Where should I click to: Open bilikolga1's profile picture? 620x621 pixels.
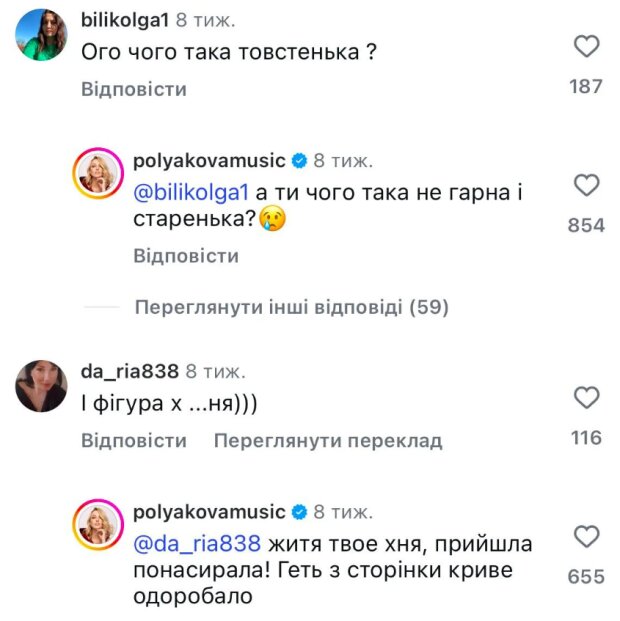[41, 36]
